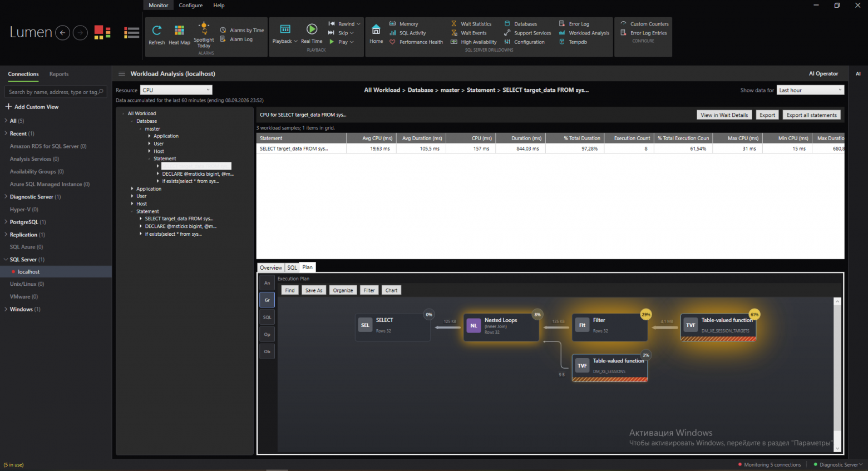
Task: Toggle the An view in Execution Plan sidebar
Action: (267, 283)
